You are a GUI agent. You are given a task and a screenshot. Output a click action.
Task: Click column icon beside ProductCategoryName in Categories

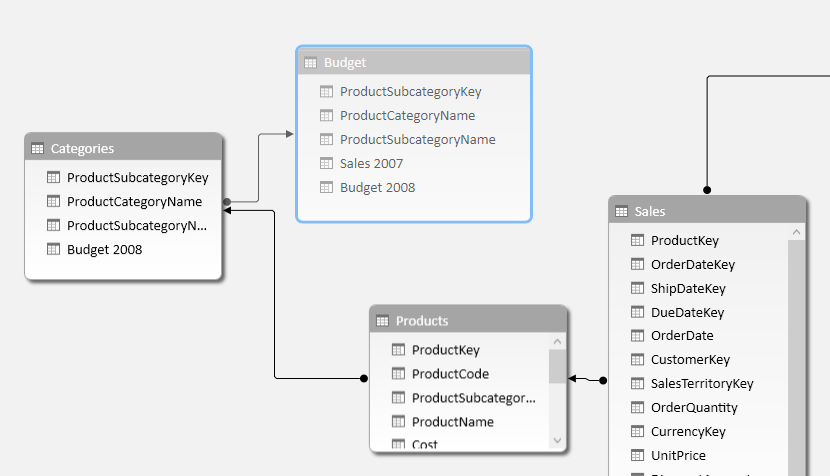tap(53, 201)
